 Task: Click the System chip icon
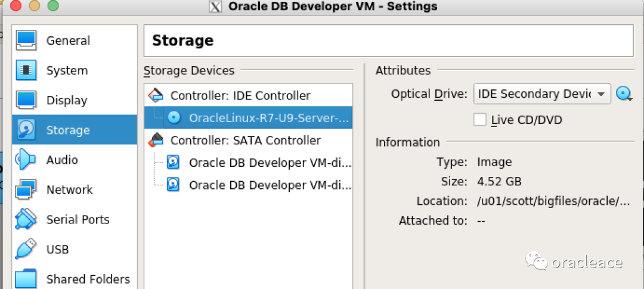pos(26,70)
